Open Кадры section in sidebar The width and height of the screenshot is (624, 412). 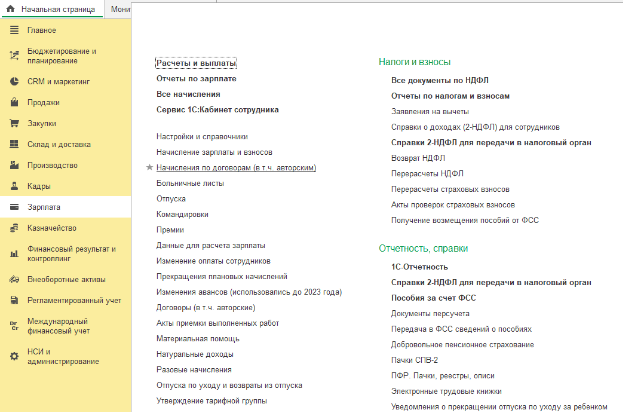39,186
